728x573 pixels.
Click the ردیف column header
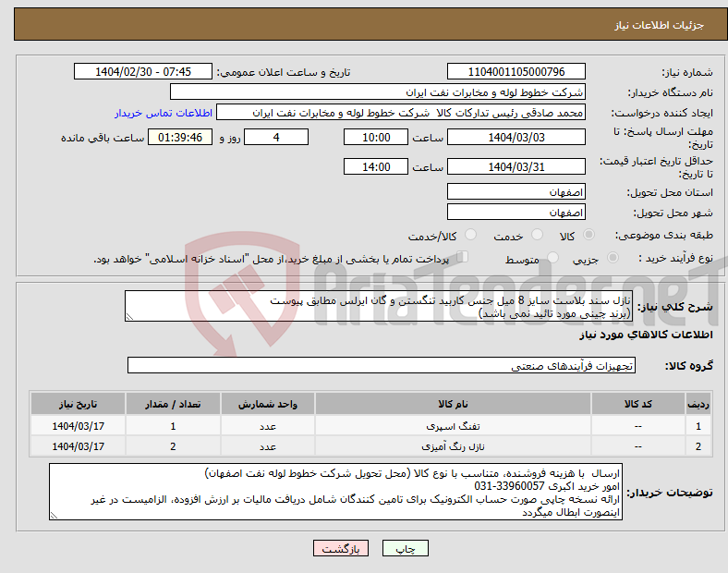(698, 404)
